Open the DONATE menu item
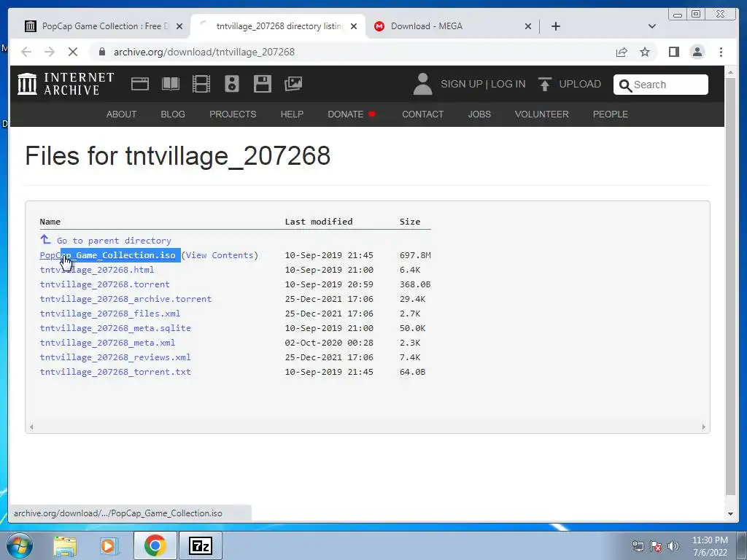747x560 pixels. click(x=352, y=114)
